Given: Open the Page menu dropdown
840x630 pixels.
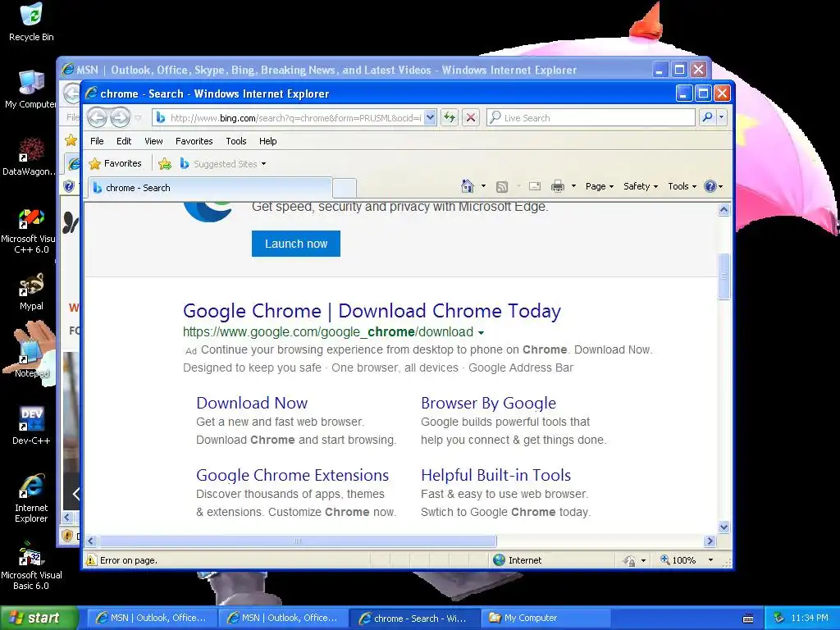Looking at the screenshot, I should [x=600, y=186].
